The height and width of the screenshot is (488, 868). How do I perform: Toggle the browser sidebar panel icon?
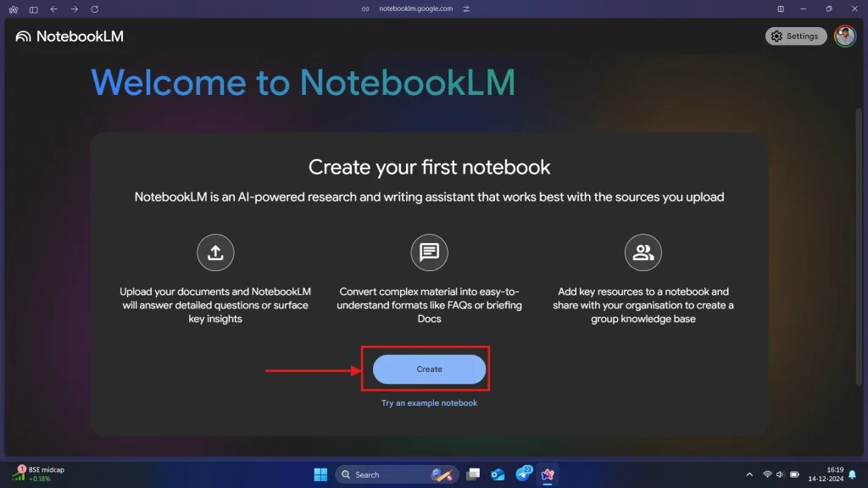34,9
